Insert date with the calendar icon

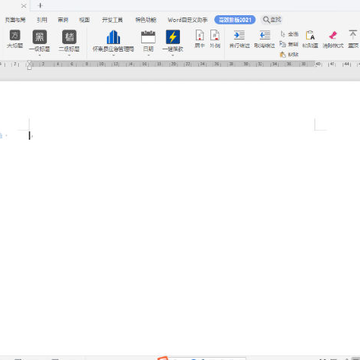(148, 37)
